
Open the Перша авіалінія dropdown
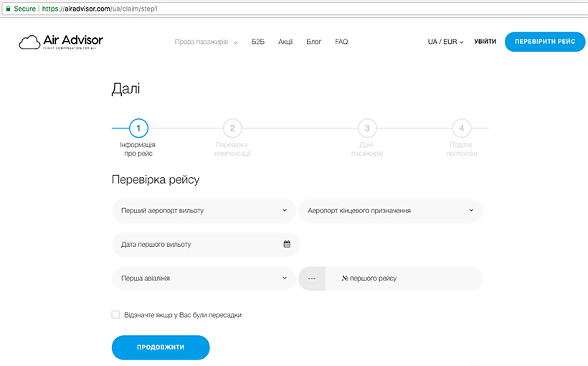point(204,278)
